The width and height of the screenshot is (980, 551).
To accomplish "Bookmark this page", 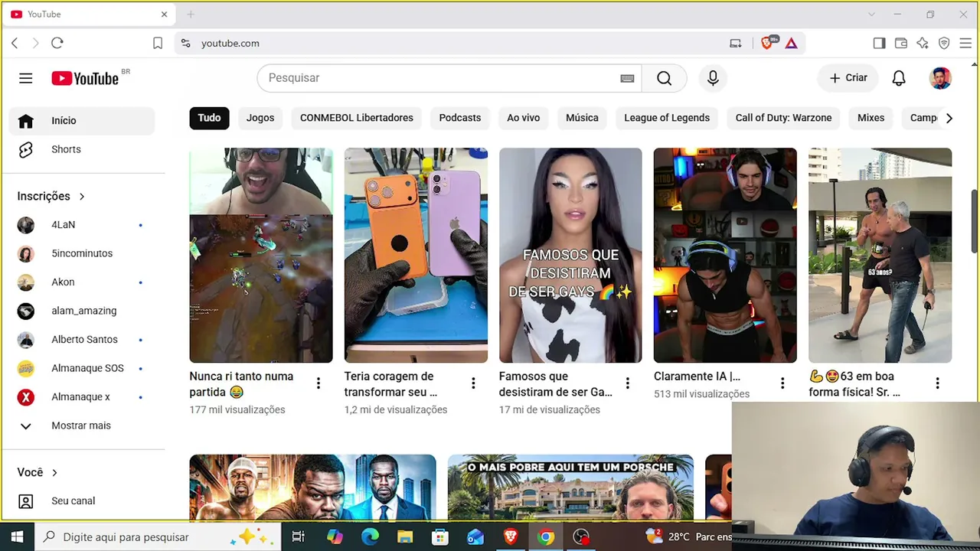I will click(x=158, y=44).
